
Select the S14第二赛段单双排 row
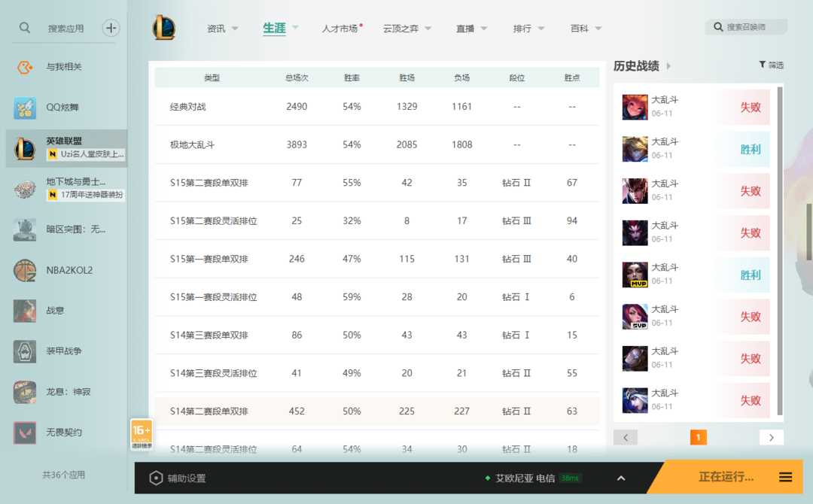click(x=377, y=411)
